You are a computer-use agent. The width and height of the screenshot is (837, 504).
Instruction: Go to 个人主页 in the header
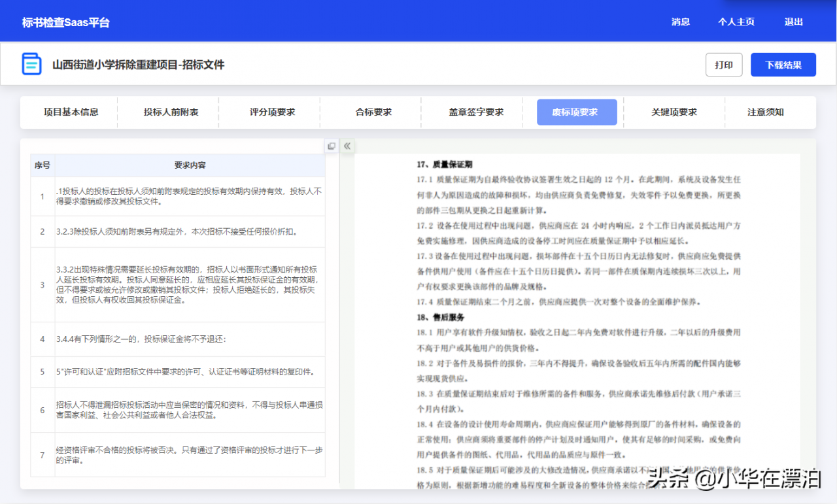(x=736, y=22)
